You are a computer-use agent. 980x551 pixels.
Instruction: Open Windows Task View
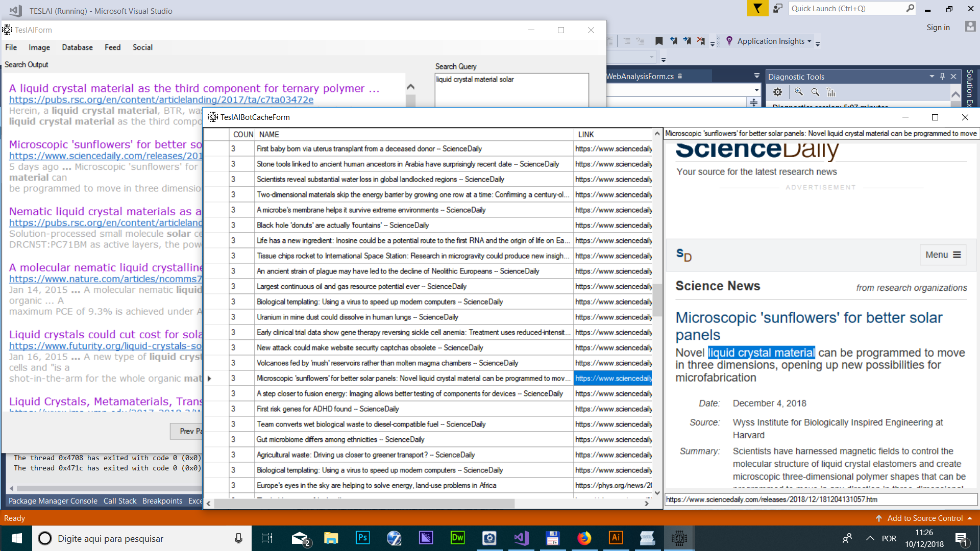(x=267, y=538)
